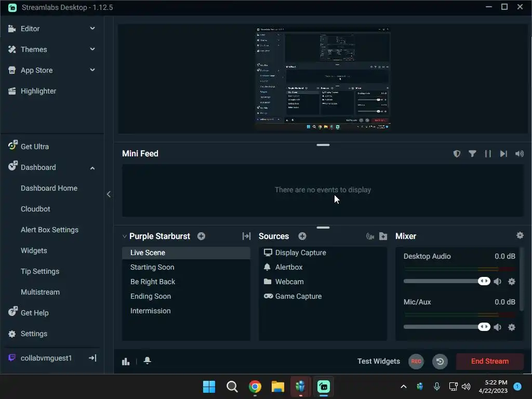532x399 pixels.
Task: Click Test Widgets
Action: point(378,362)
